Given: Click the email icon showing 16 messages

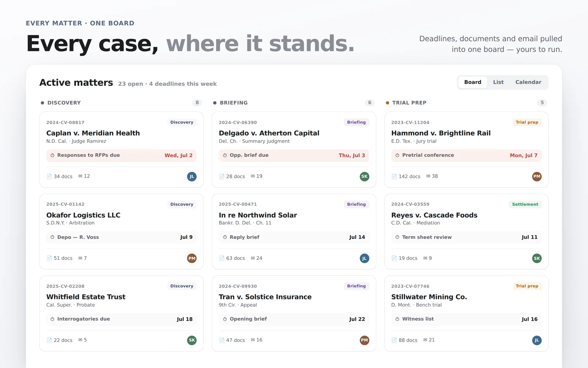Looking at the screenshot, I should (x=253, y=340).
